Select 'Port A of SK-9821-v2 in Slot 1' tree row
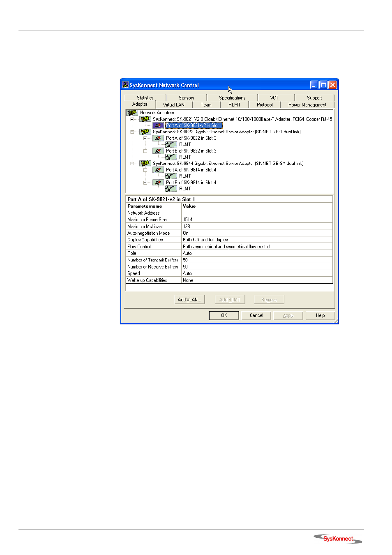 194,125
